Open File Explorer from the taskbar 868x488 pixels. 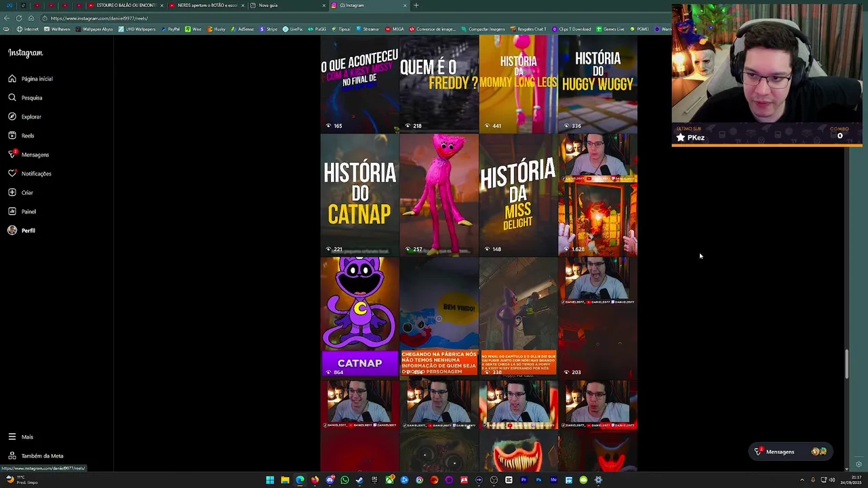pyautogui.click(x=285, y=480)
